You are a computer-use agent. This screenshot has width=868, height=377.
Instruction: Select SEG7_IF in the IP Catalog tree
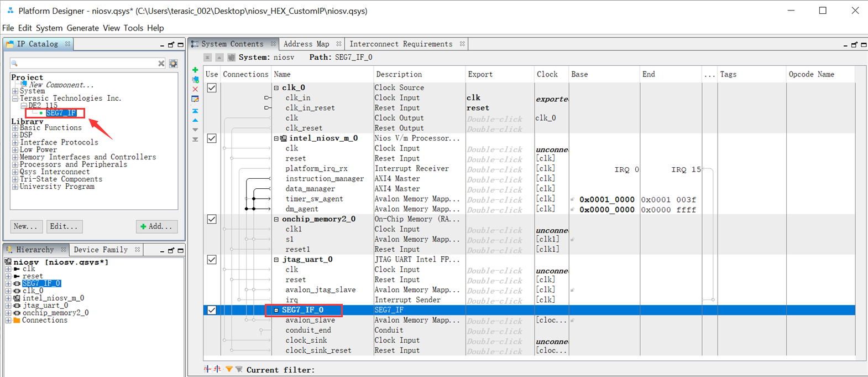coord(61,113)
